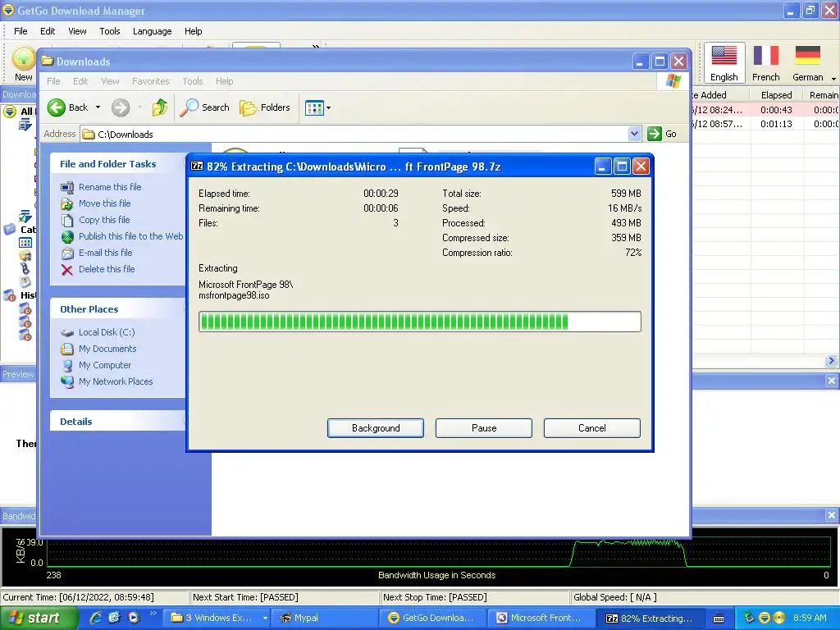
Task: Open GetGo Help menu
Action: [x=193, y=31]
